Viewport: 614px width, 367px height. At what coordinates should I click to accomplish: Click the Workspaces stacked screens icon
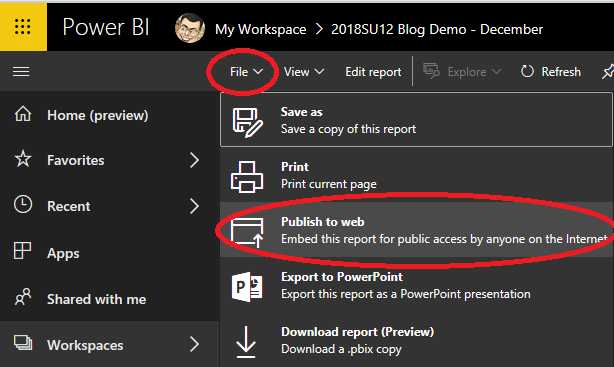(x=23, y=343)
